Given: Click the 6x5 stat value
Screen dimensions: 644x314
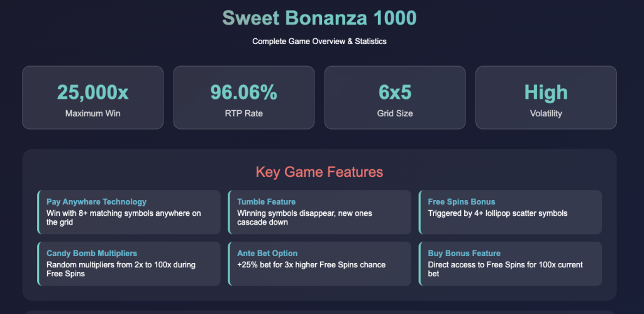Looking at the screenshot, I should [395, 93].
